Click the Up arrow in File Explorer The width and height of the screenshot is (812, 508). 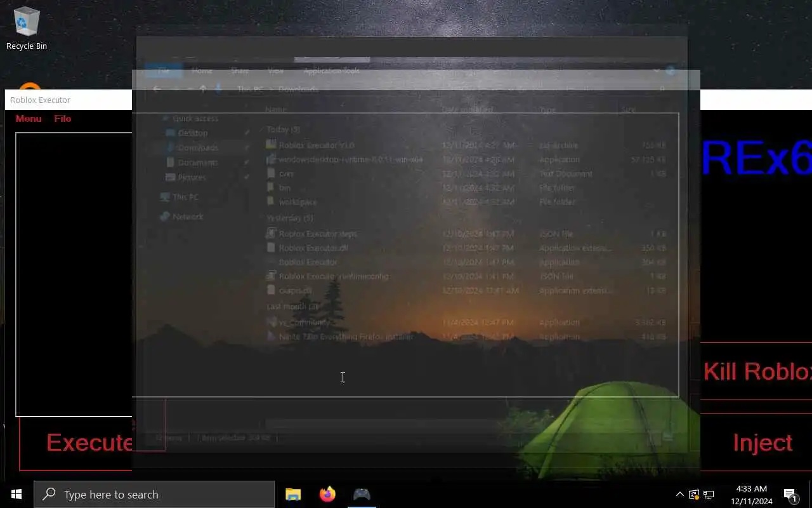(203, 89)
